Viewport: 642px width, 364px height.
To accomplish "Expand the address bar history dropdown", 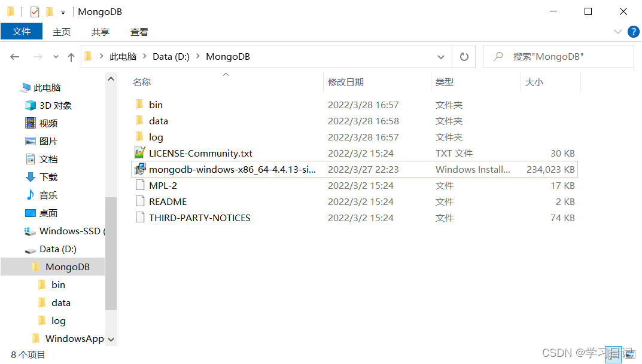I will click(x=441, y=57).
